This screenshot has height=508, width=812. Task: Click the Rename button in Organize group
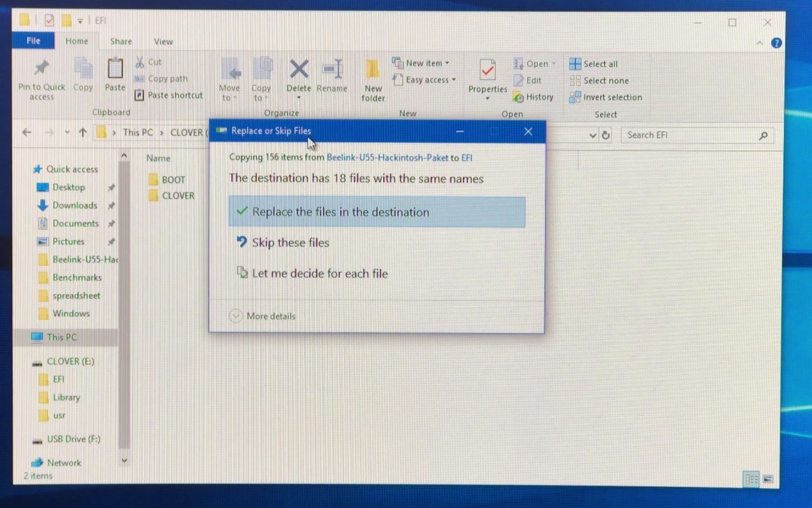pos(332,76)
